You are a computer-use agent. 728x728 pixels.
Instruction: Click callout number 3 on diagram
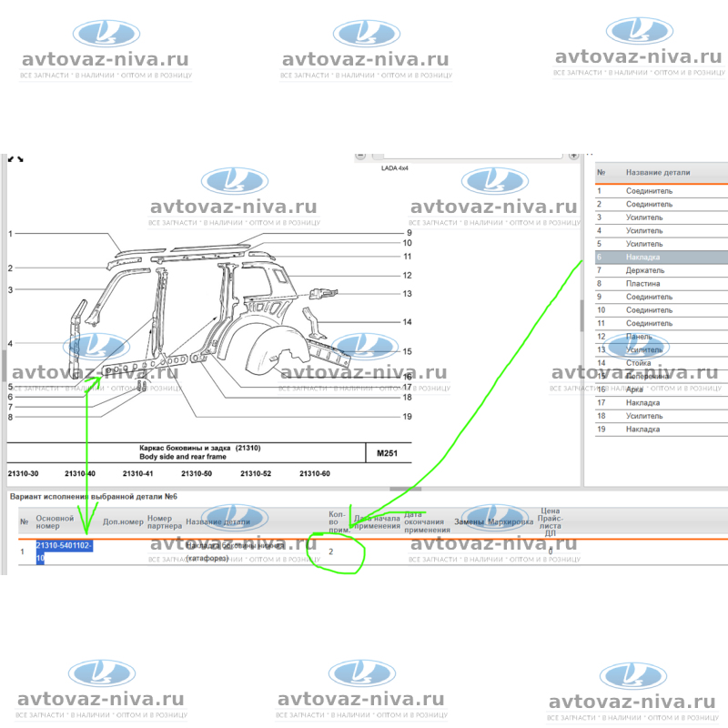tap(10, 289)
